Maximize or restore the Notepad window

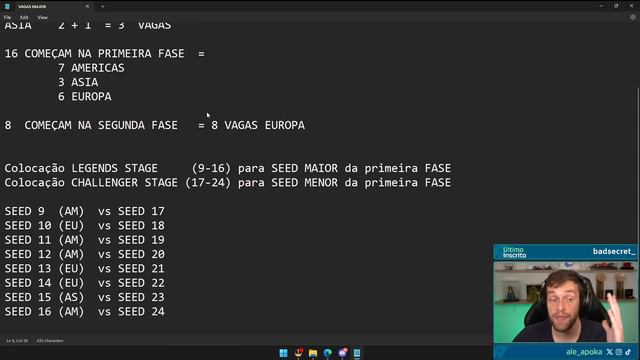coord(616,6)
